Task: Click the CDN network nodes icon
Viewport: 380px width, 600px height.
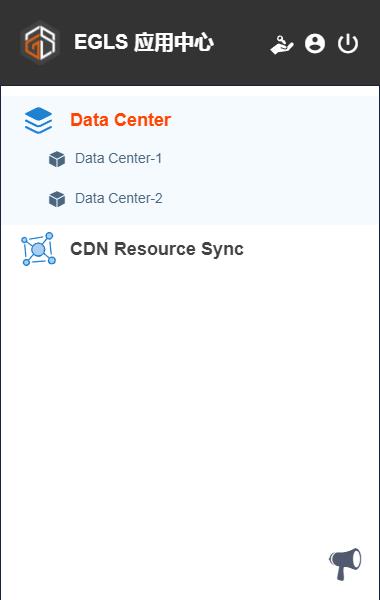Action: click(39, 249)
